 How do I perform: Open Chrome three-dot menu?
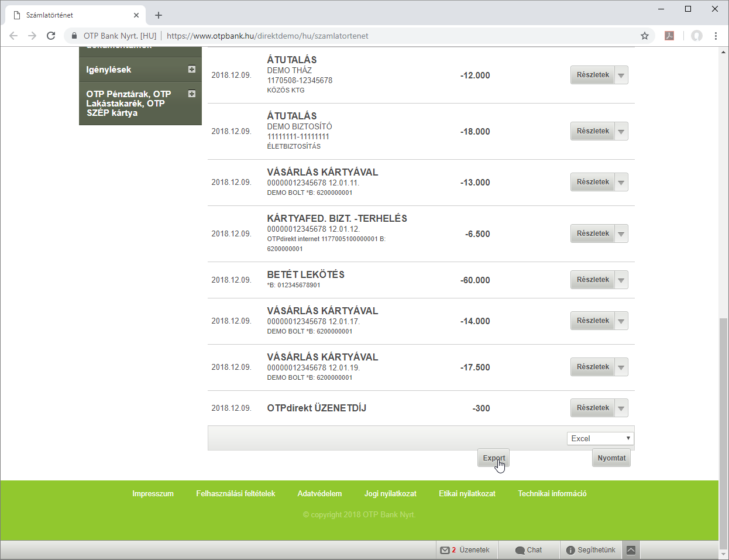pyautogui.click(x=716, y=36)
